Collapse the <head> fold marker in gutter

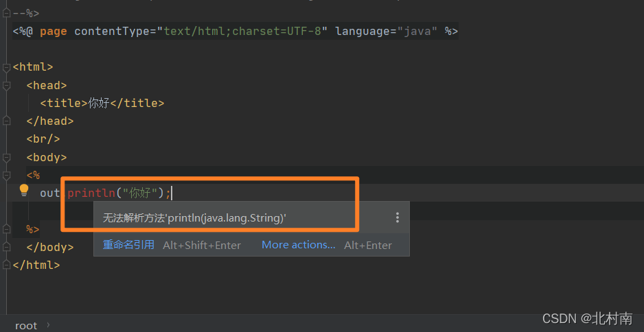6,85
